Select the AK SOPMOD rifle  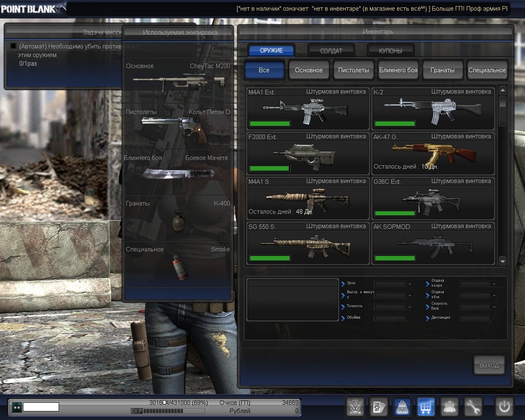[x=433, y=243]
